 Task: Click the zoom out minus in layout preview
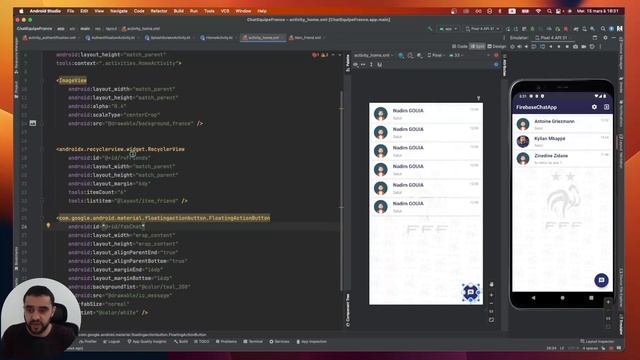491,303
